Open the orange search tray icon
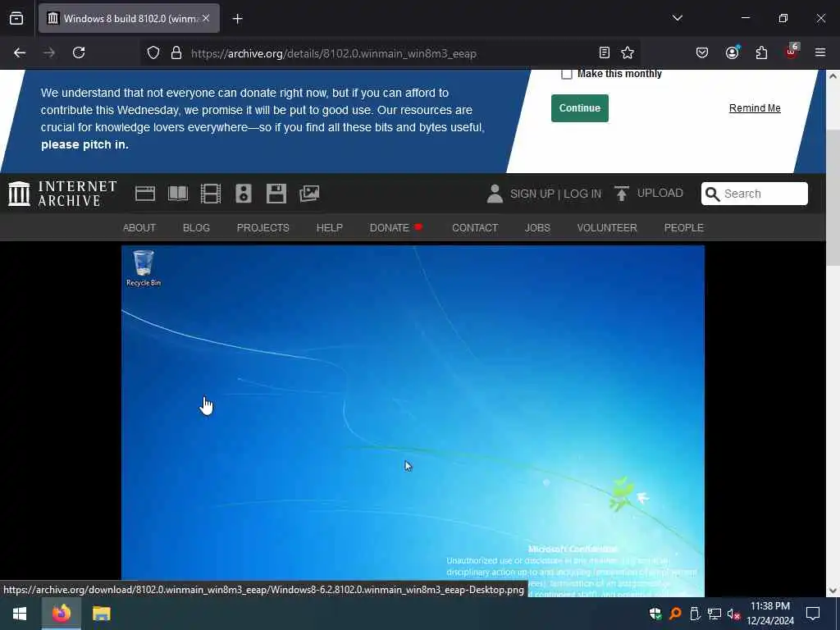The height and width of the screenshot is (630, 840). click(675, 614)
